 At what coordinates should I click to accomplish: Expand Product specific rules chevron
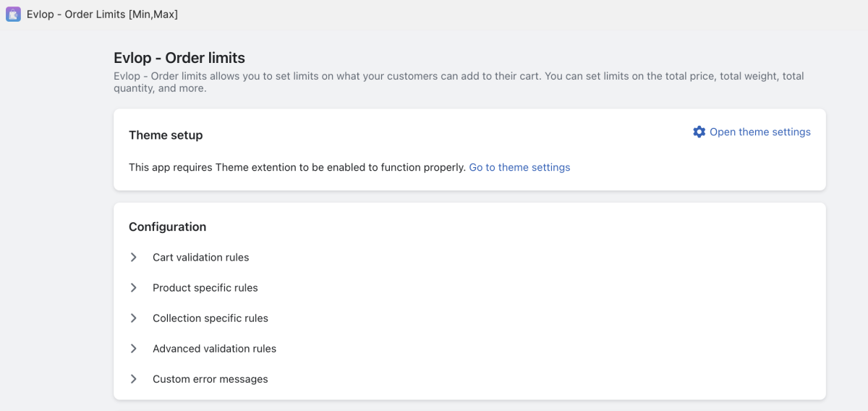(134, 288)
